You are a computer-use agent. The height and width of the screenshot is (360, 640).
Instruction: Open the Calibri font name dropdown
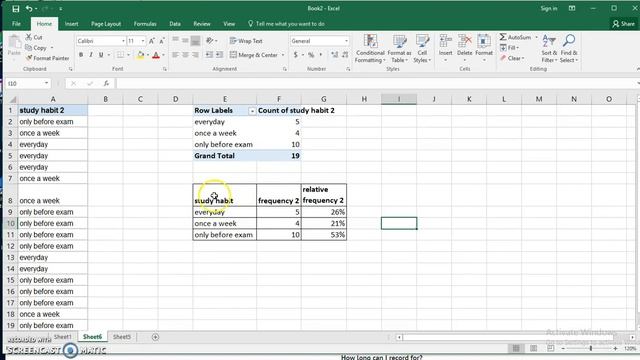[x=123, y=41]
